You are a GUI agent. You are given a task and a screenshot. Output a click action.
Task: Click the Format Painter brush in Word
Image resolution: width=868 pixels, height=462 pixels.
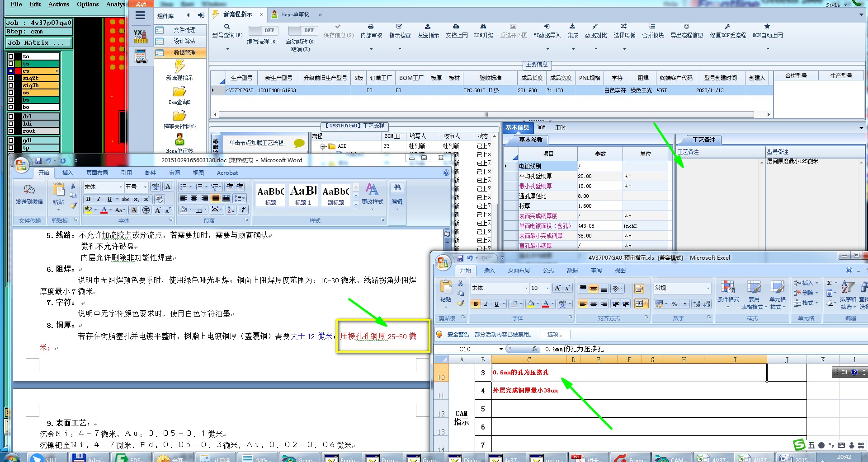pyautogui.click(x=73, y=205)
